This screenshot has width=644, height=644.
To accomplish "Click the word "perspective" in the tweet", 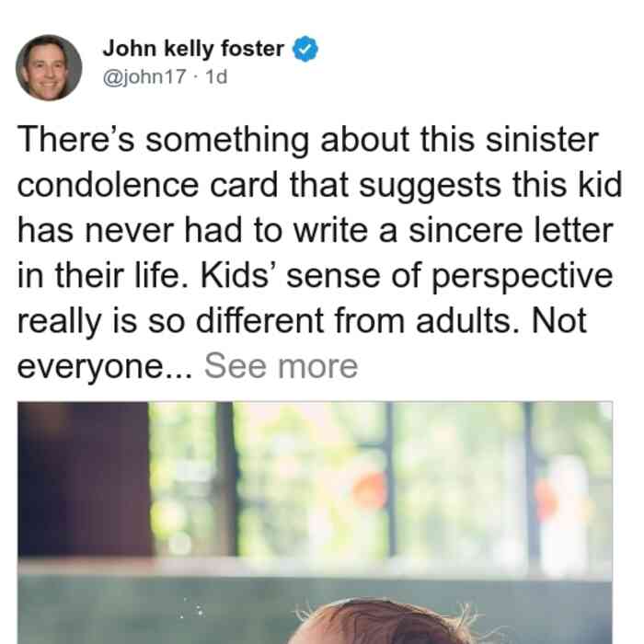I will point(523,278).
